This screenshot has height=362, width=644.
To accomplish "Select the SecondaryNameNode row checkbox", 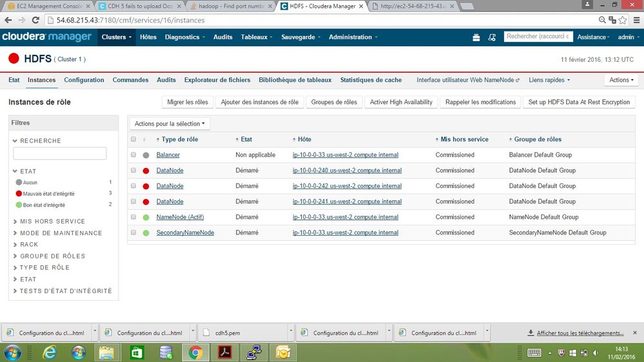I will [x=133, y=233].
